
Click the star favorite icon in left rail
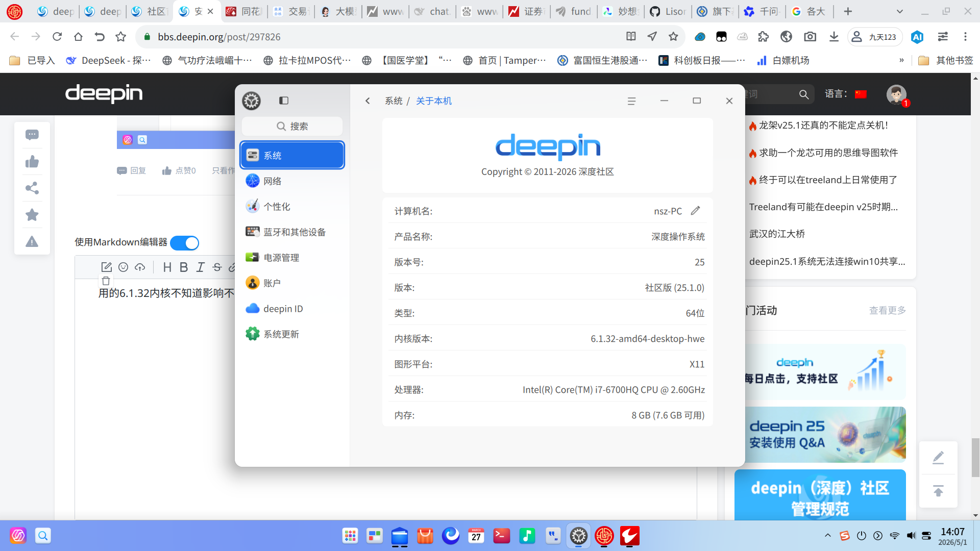tap(32, 215)
